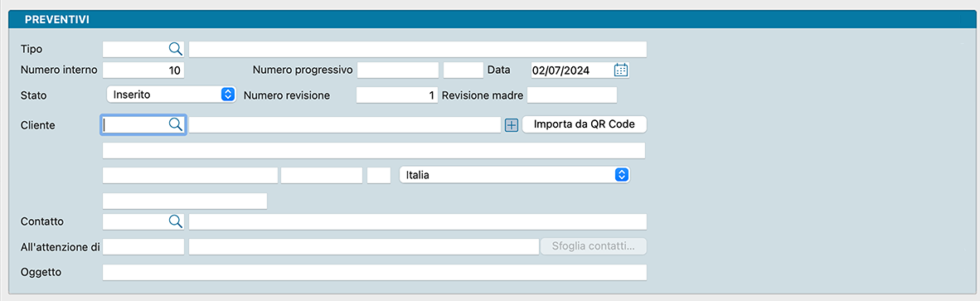Image resolution: width=980 pixels, height=301 pixels.
Task: Click the PREVENTIVI panel title
Action: click(56, 19)
